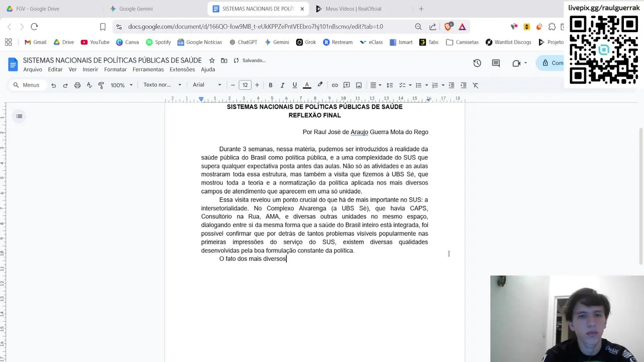The height and width of the screenshot is (362, 644).
Task: Star the document title
Action: click(212, 60)
